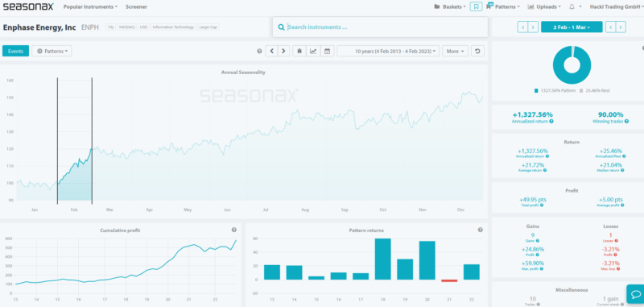Screen dimensions: 644x307
Task: Click the year 18 bar in Pattern returns
Action: [x=383, y=259]
